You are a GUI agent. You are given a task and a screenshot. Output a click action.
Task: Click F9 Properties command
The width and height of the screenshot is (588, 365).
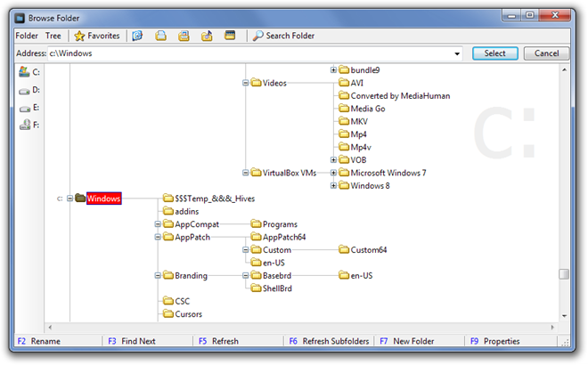(x=495, y=341)
